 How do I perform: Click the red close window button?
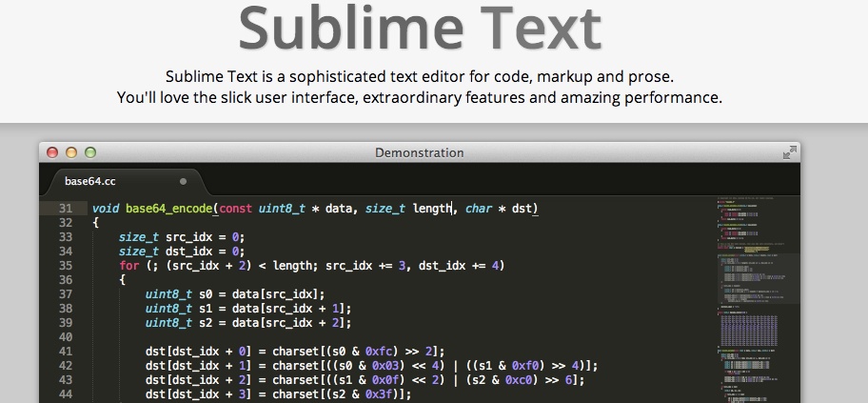coord(52,152)
